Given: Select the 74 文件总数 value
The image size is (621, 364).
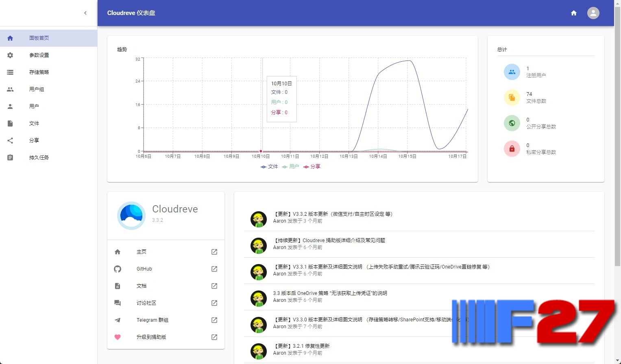Looking at the screenshot, I should [529, 94].
